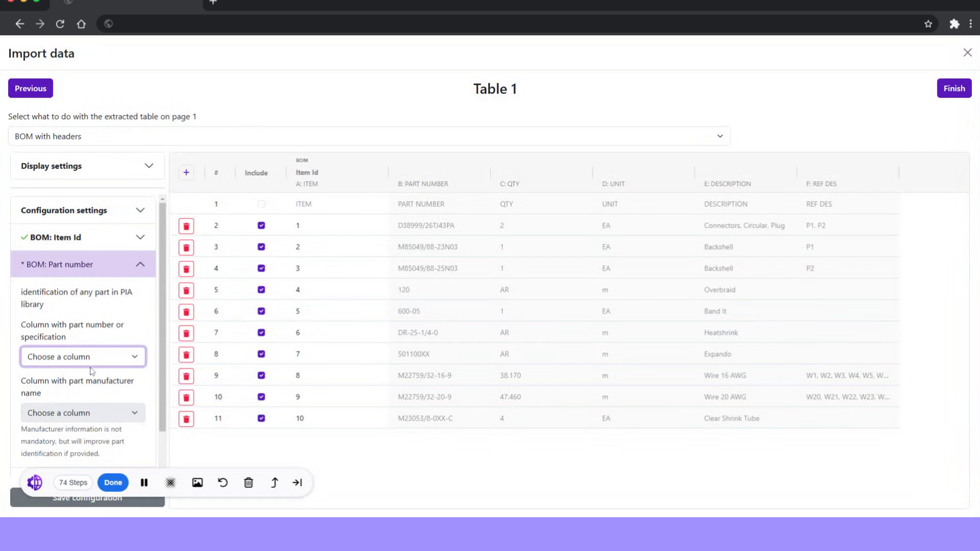Collapse the 'BOM: Part number' section
The width and height of the screenshot is (980, 551).
(140, 264)
